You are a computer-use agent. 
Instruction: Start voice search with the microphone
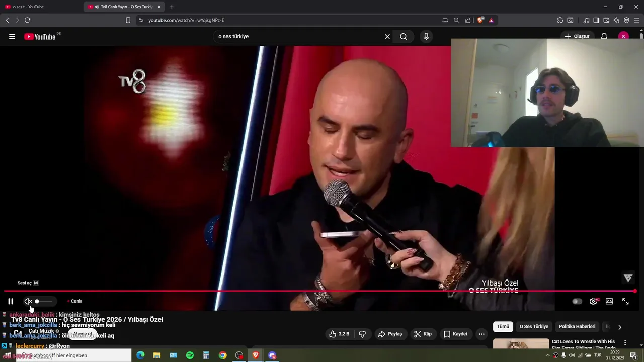[426, 36]
